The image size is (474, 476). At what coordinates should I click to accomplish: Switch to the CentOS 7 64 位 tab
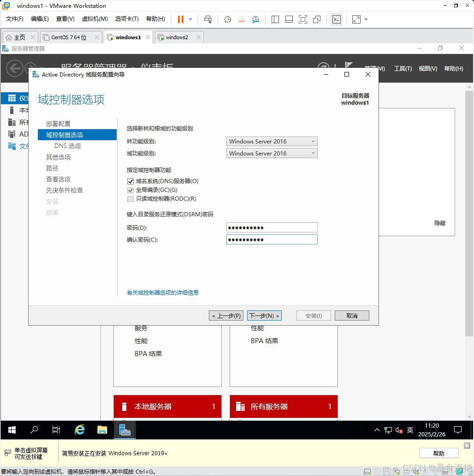(x=69, y=37)
